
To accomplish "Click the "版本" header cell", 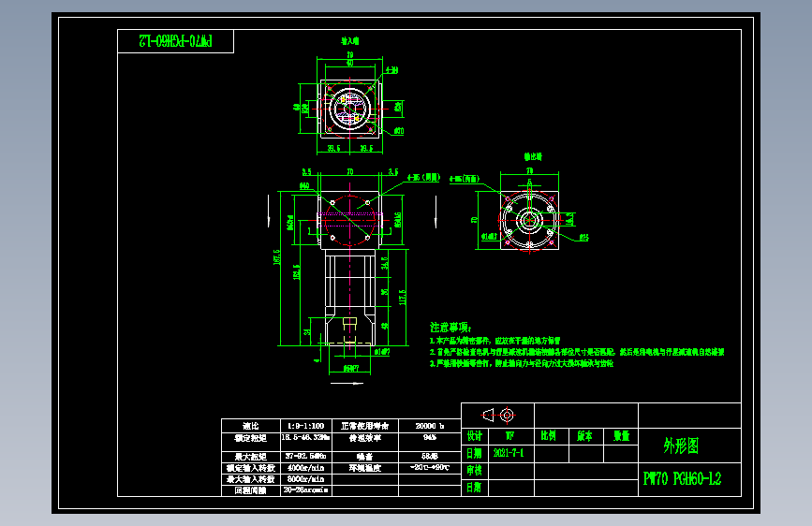I will click(x=585, y=436).
